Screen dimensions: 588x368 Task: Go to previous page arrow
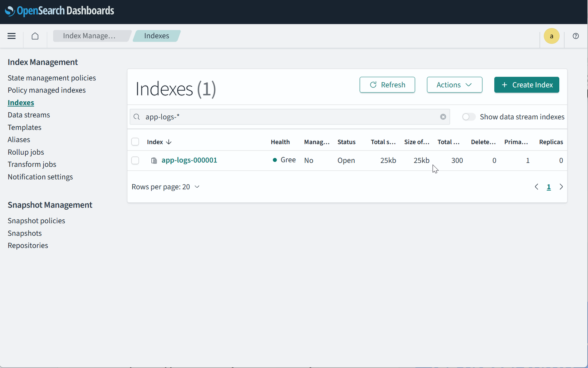[537, 187]
